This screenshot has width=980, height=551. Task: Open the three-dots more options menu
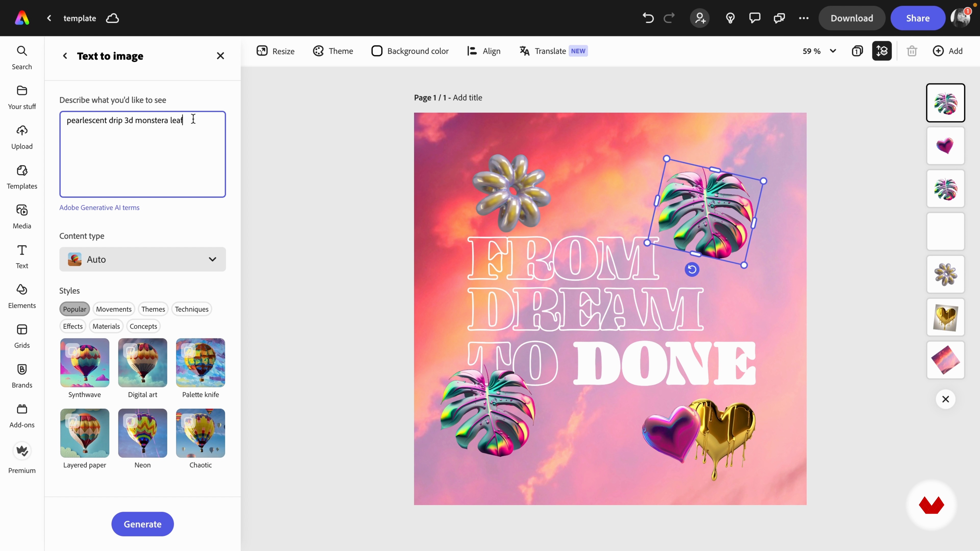pos(804,18)
